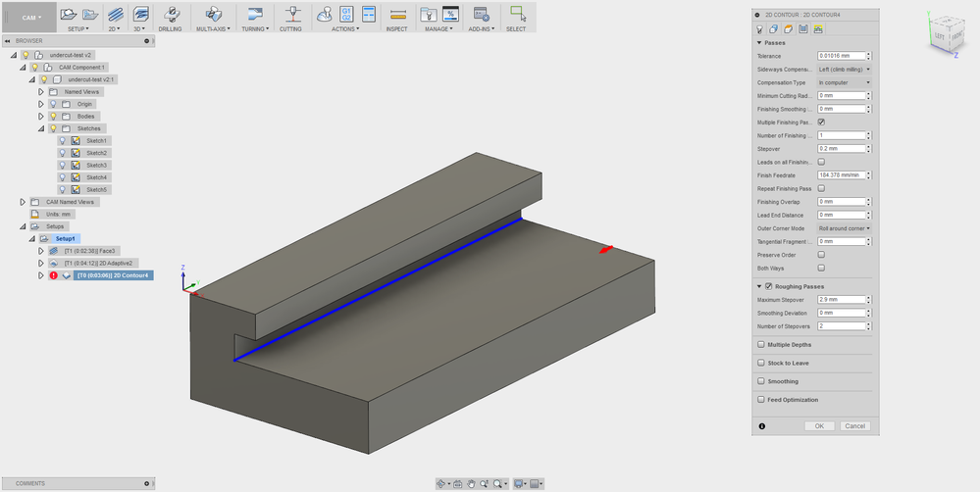This screenshot has height=492, width=980.
Task: Switch to the Linking tab in 2D Contour dialog
Action: click(x=818, y=28)
